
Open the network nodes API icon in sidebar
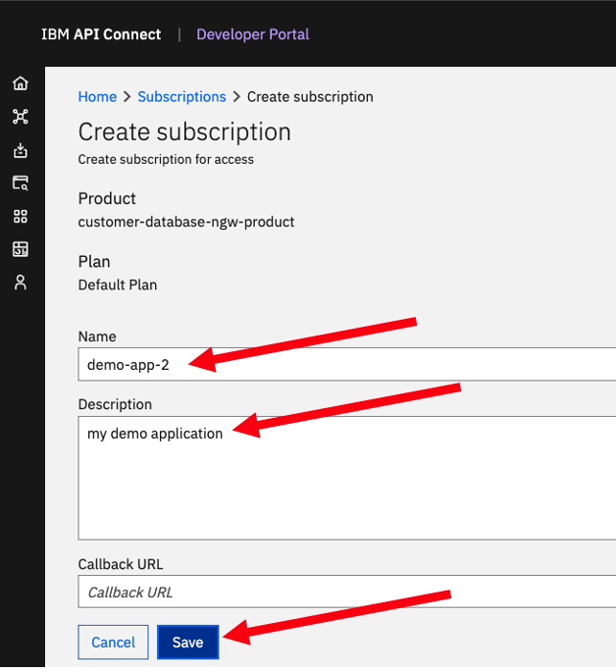coord(21,117)
